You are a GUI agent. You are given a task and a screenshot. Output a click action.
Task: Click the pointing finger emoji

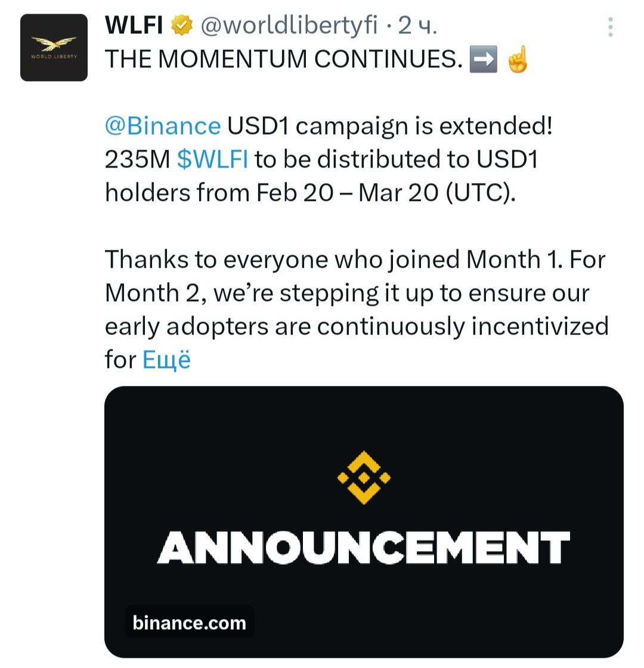click(x=517, y=60)
